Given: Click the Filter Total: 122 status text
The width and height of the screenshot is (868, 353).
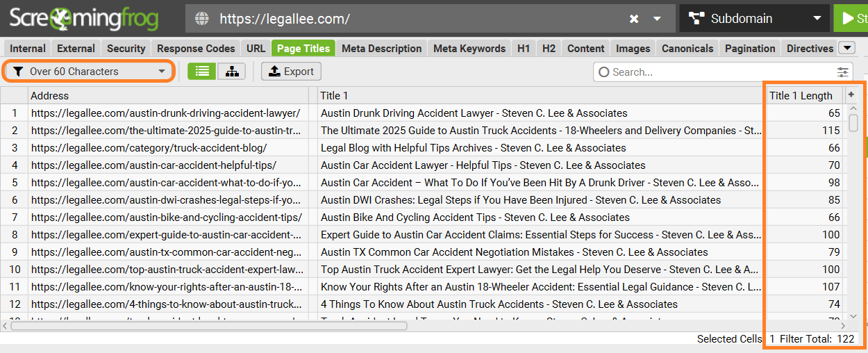Looking at the screenshot, I should pyautogui.click(x=817, y=339).
